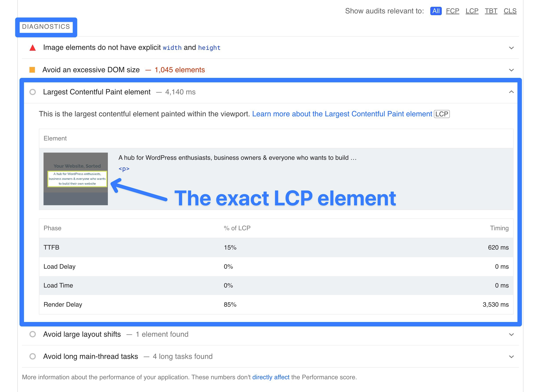Click the circle icon beside Avoid long main-thread tasks
This screenshot has width=543, height=392.
click(x=32, y=356)
